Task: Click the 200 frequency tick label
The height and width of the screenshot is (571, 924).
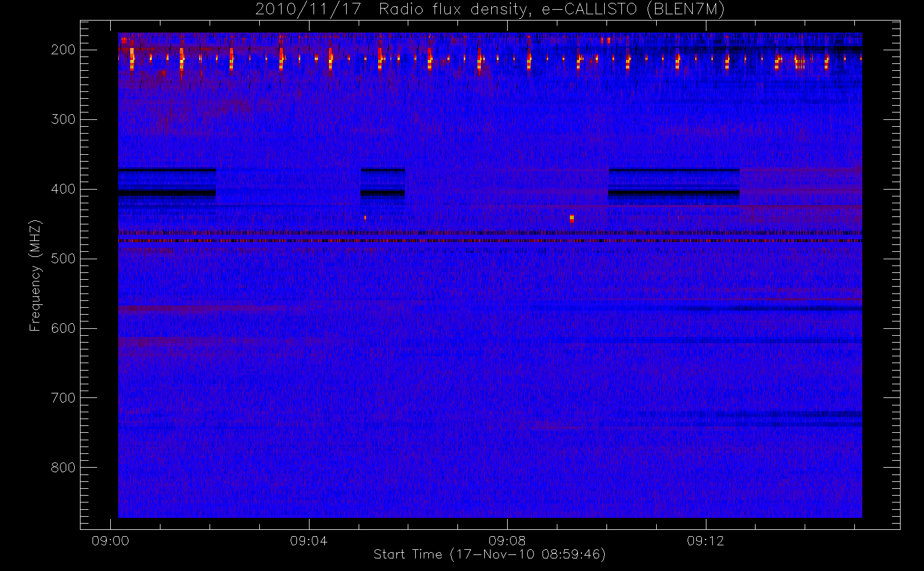Action: (63, 50)
